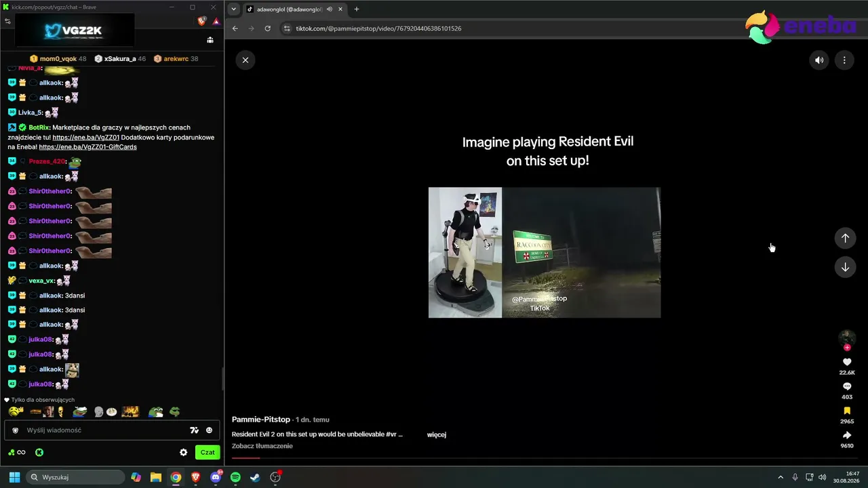This screenshot has width=868, height=488.
Task: Close the adawonglol tab
Action: point(340,9)
